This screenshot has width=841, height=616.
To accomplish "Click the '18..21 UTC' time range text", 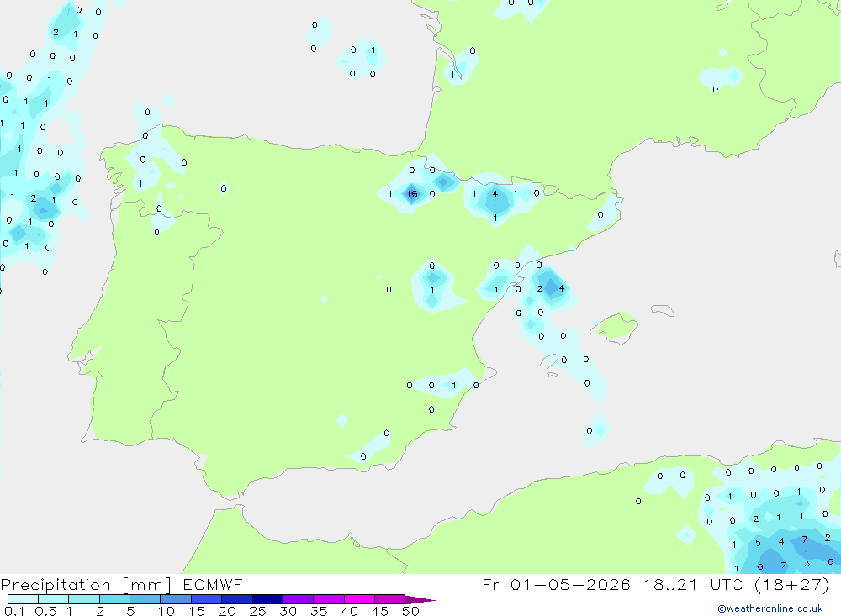I will [693, 584].
